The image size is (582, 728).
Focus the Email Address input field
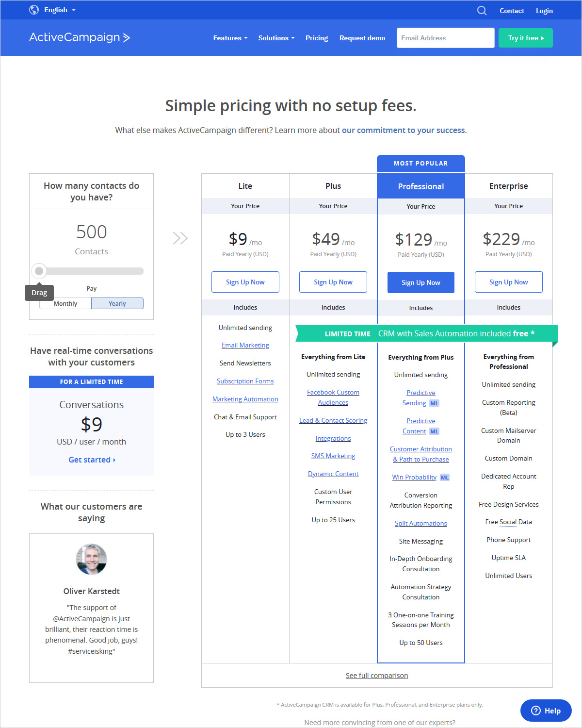coord(445,38)
